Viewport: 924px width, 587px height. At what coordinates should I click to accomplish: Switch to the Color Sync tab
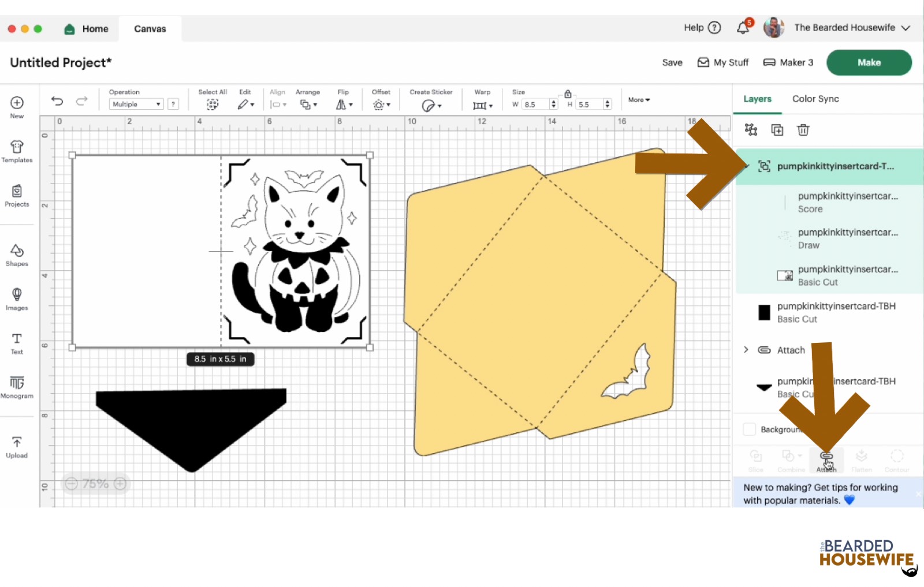815,99
